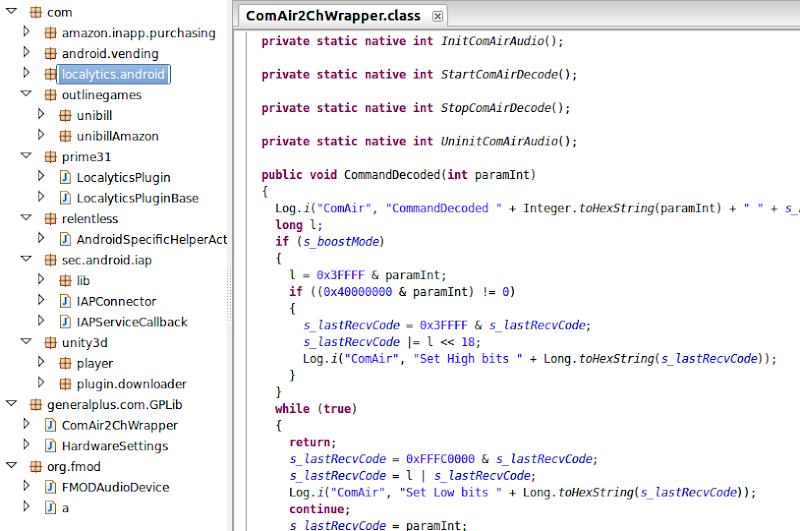
Task: Click the CommandDecoded method signature
Action: click(398, 175)
